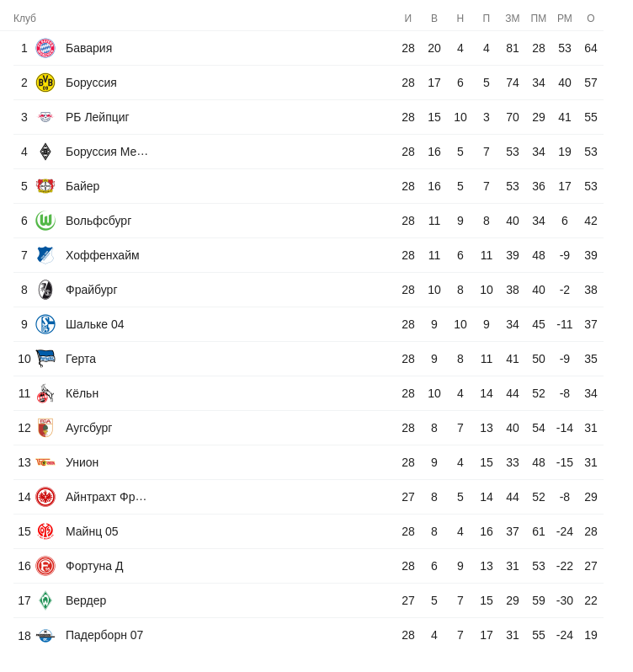Open the Хоффенхайм team link
Viewport: 633px width, 672px height.
pyautogui.click(x=103, y=255)
